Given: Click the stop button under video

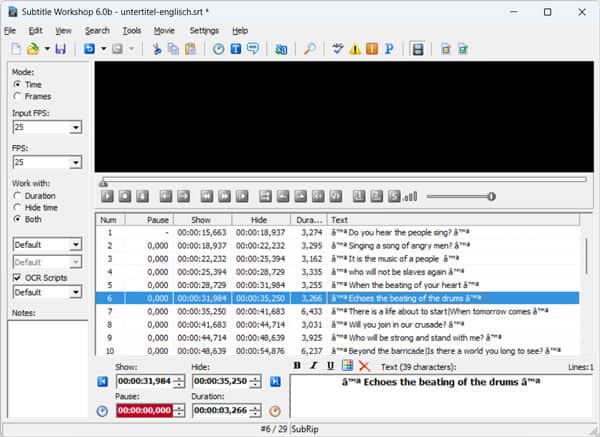Looking at the screenshot, I should tap(125, 196).
